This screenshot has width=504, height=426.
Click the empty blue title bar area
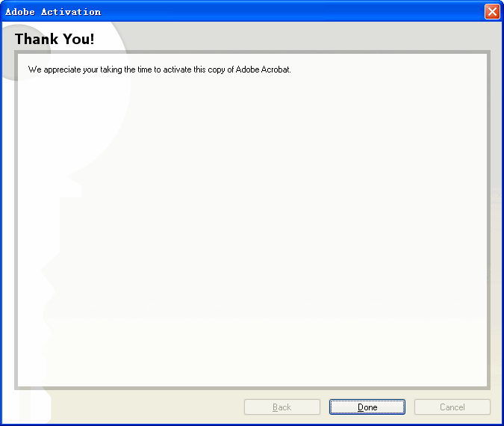(289, 12)
